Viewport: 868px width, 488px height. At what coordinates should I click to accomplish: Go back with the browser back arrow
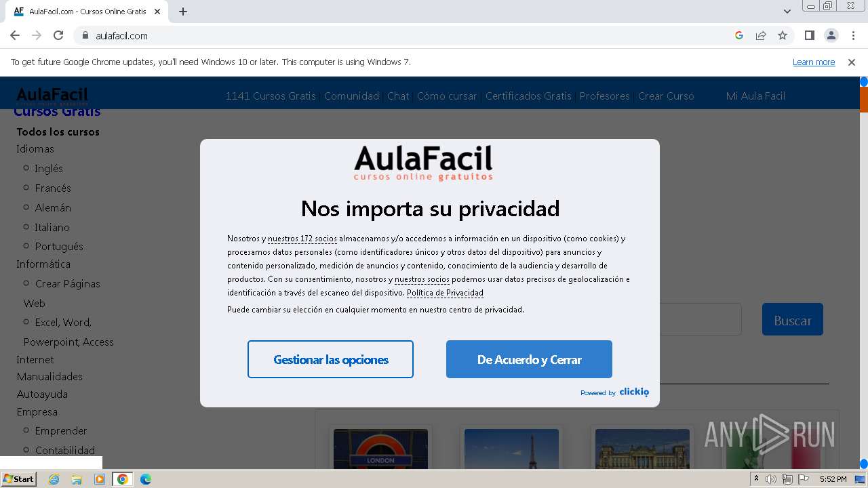pos(15,35)
